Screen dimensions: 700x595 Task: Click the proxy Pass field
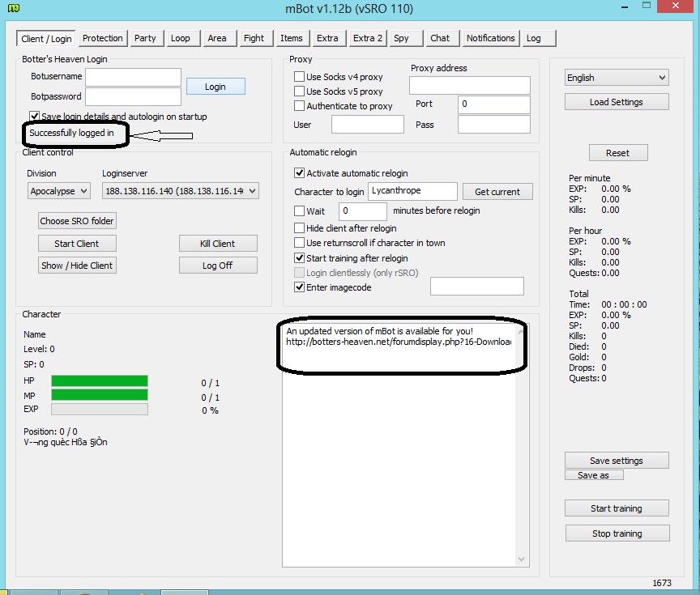click(493, 125)
